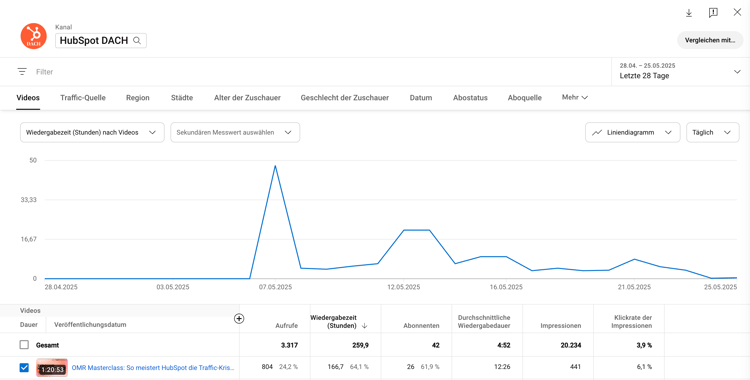Open Wiedergabezeit (Stunden) nach Videos dropdown
Screen dimensions: 750x380
(x=92, y=133)
